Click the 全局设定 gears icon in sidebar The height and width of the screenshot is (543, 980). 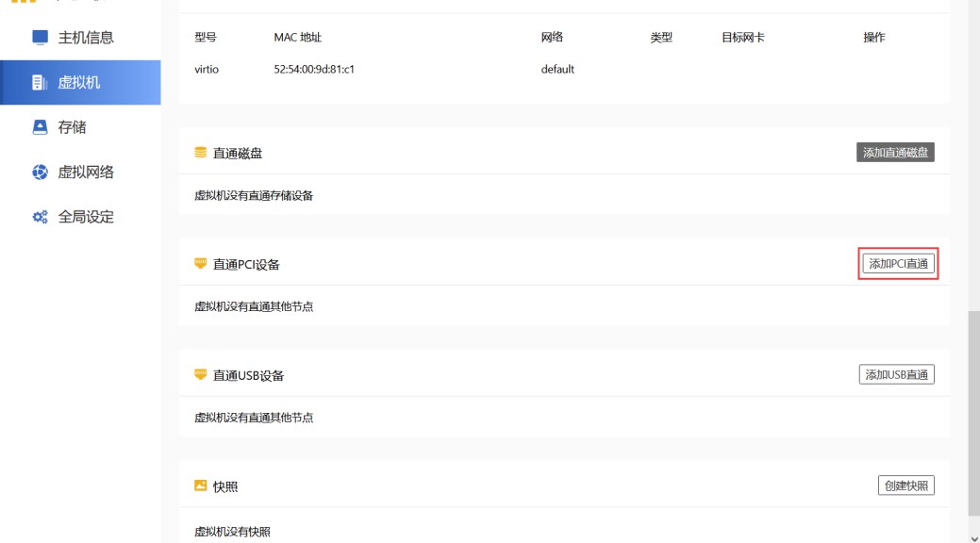40,217
